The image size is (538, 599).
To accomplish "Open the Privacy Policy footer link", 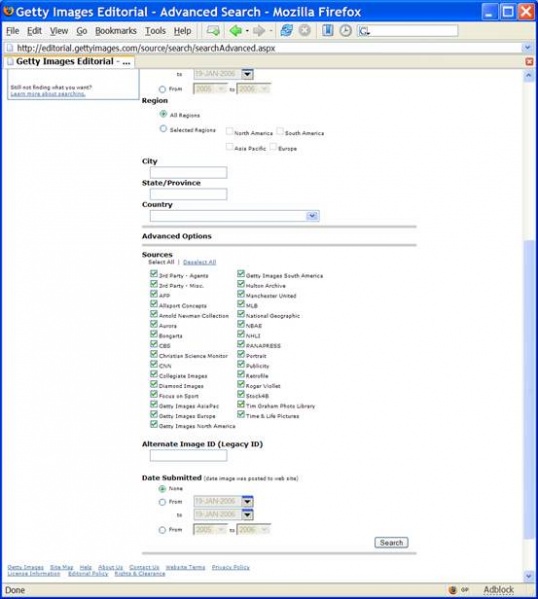I will (230, 567).
